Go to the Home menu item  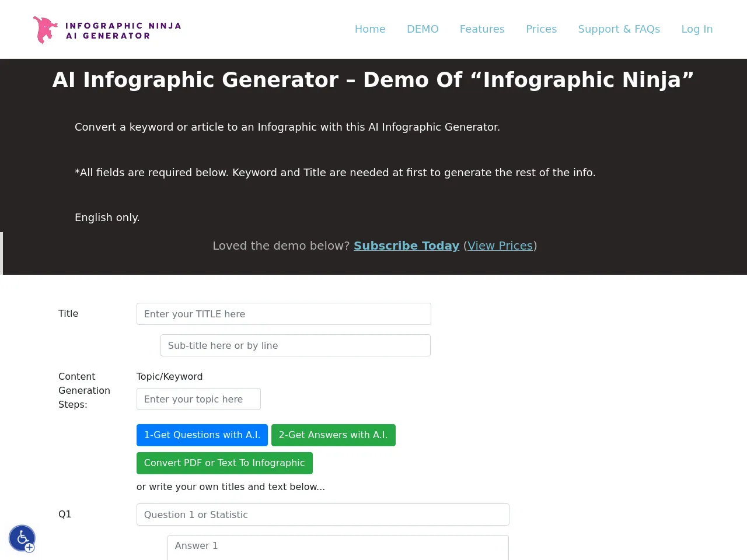coord(370,29)
